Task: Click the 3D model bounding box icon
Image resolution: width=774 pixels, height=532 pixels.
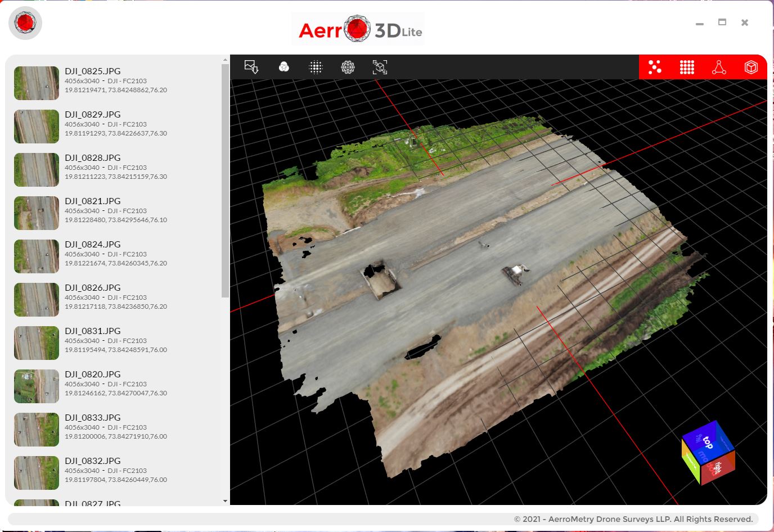Action: 380,67
